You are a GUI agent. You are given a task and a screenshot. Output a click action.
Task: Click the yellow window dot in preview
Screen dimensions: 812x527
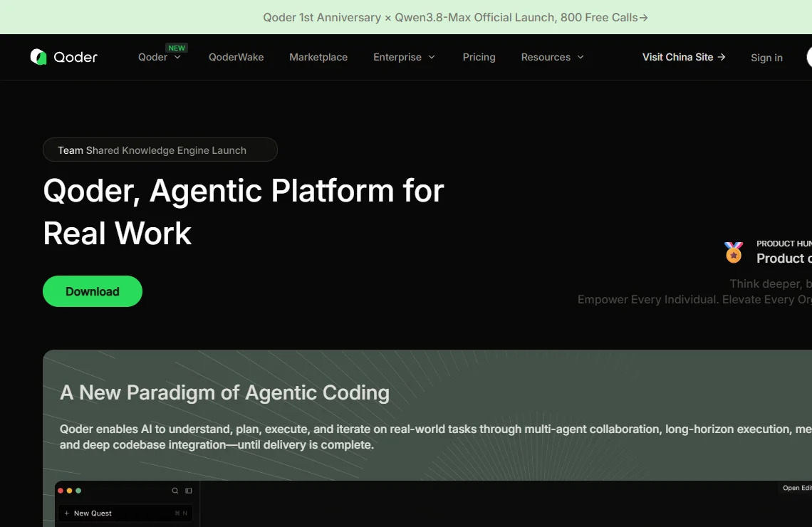coord(69,491)
